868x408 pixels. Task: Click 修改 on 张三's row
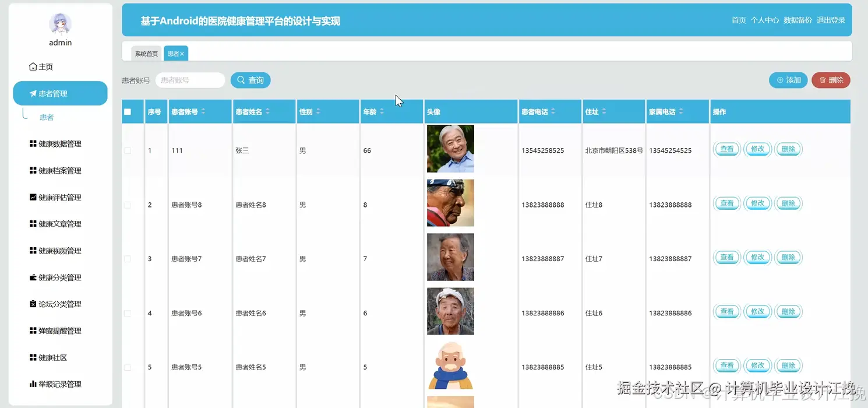(x=757, y=150)
